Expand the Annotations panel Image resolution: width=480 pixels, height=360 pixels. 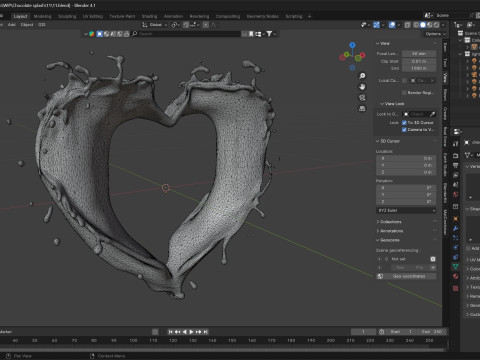390,231
